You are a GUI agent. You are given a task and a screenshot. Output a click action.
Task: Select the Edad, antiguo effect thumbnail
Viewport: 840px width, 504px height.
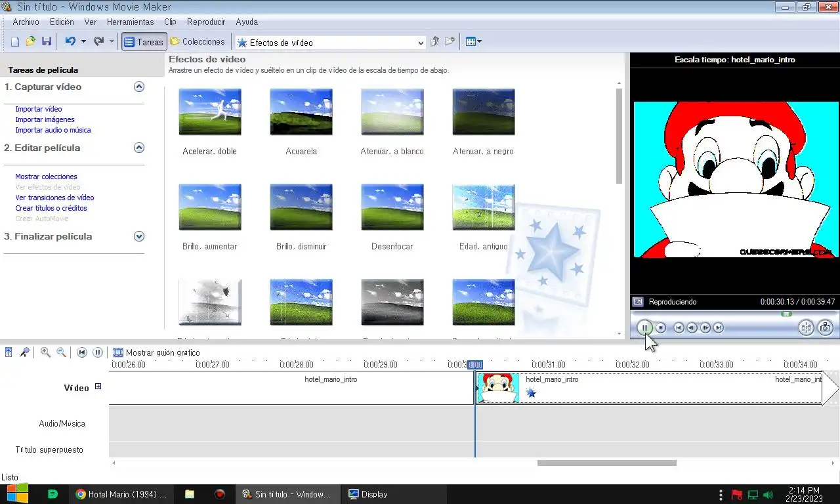[484, 207]
